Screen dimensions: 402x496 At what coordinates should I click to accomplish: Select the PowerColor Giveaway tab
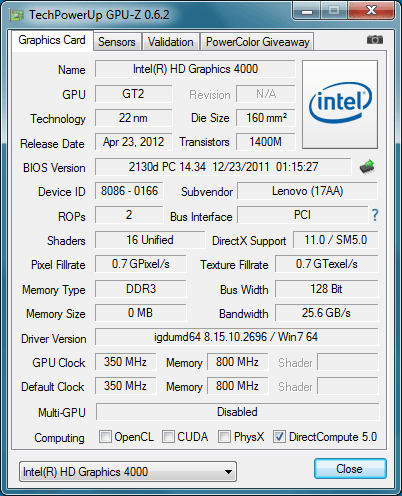[257, 42]
